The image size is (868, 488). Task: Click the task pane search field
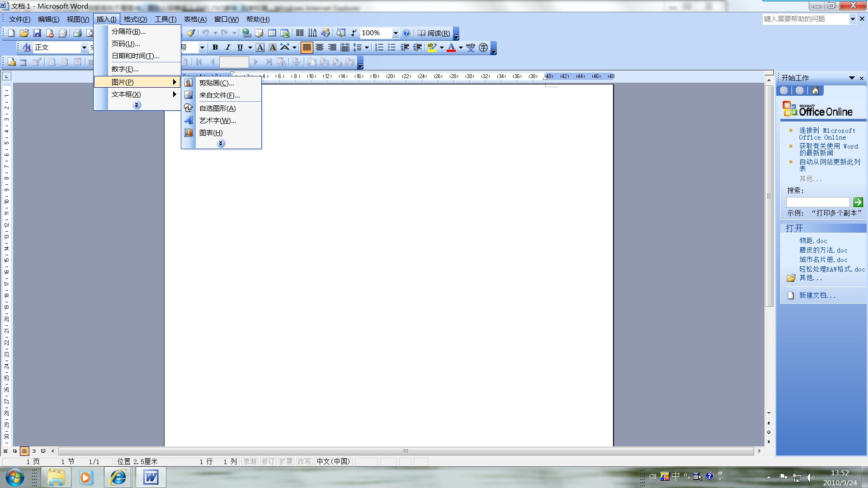point(818,202)
